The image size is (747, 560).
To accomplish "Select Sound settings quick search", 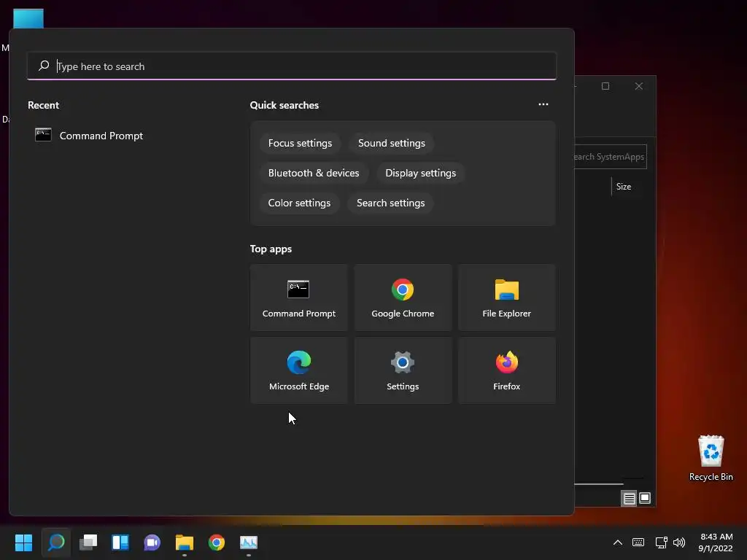I will 392,144.
